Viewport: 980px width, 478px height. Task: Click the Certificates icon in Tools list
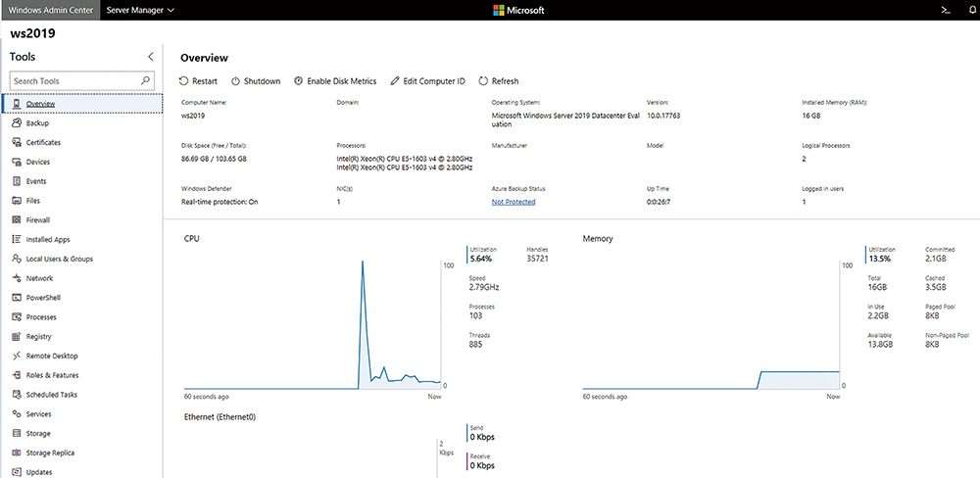pyautogui.click(x=17, y=142)
